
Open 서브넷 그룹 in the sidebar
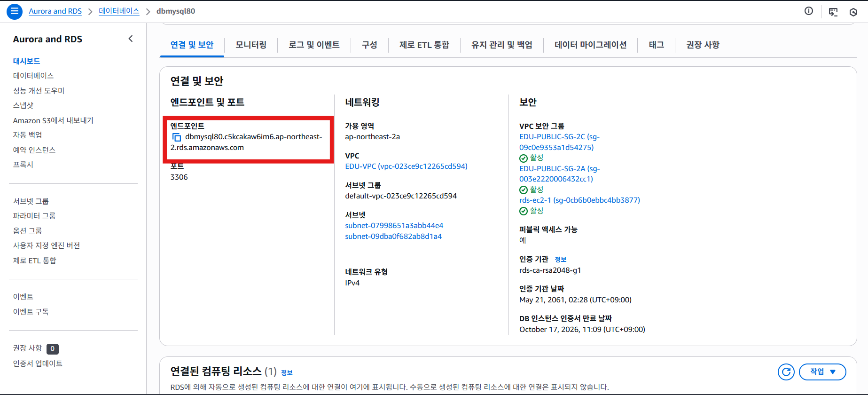coord(31,201)
